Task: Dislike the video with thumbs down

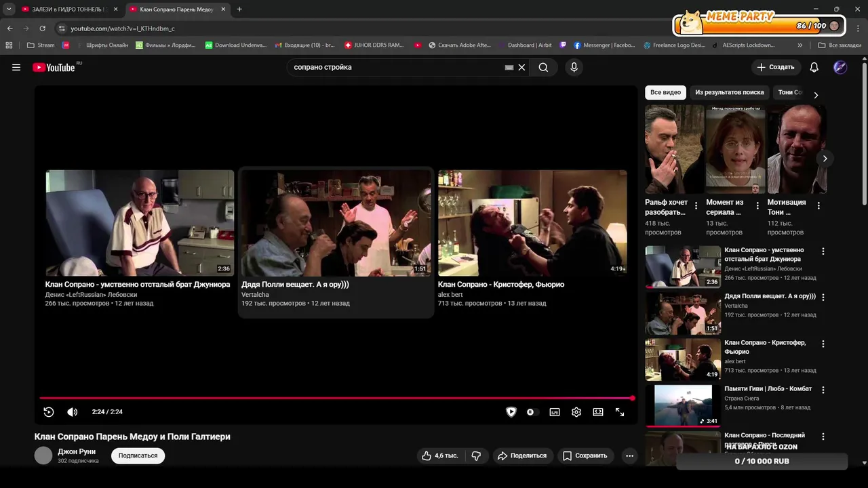Action: 476,455
